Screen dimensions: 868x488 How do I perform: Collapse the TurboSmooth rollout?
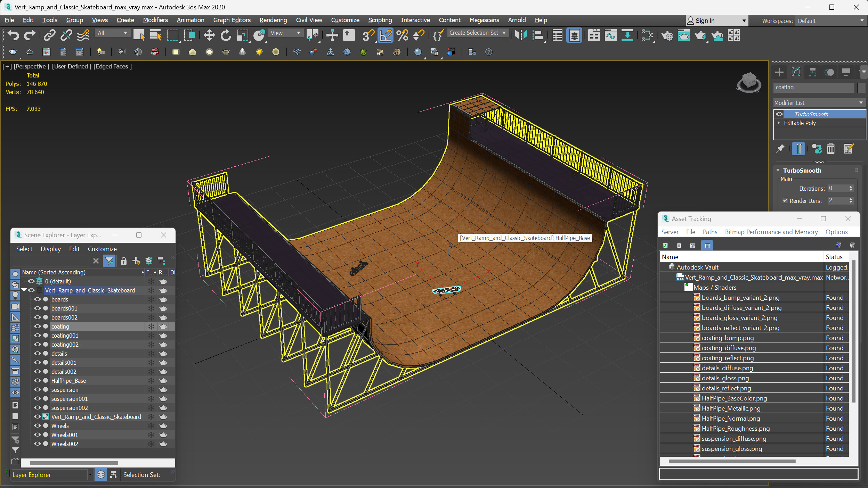778,170
